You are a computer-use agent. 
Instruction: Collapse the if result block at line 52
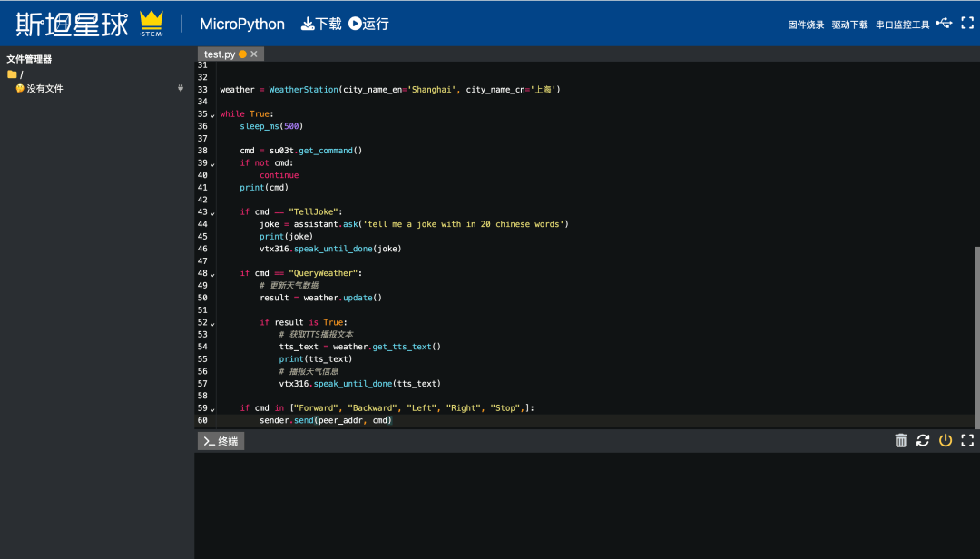pos(212,323)
